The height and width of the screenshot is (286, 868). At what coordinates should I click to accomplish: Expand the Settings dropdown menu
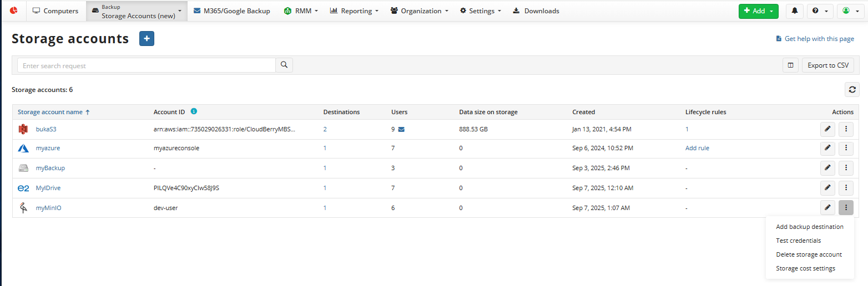coord(480,11)
